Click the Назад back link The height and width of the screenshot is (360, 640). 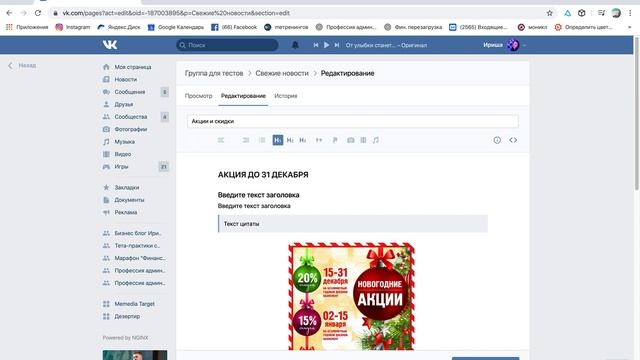coord(22,65)
